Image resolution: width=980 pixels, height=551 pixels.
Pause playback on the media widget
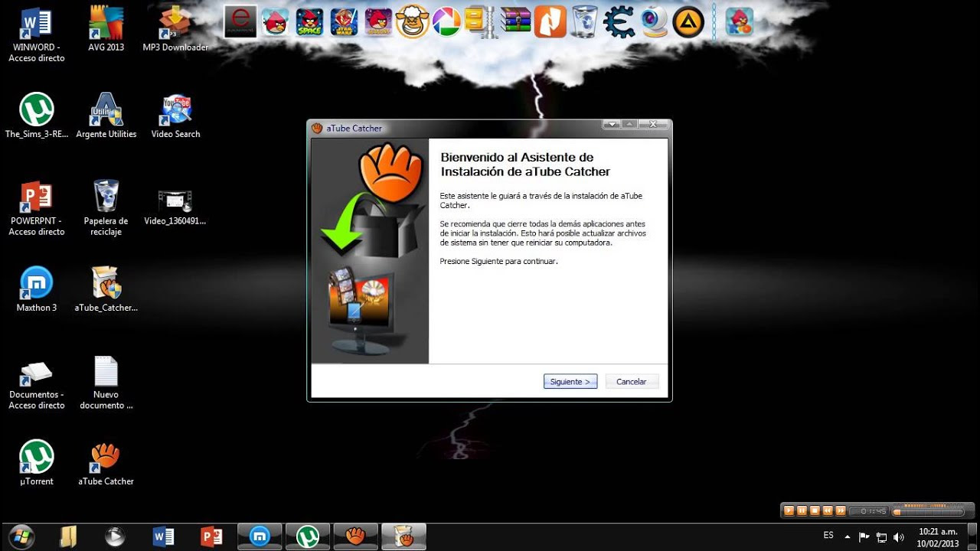(802, 510)
